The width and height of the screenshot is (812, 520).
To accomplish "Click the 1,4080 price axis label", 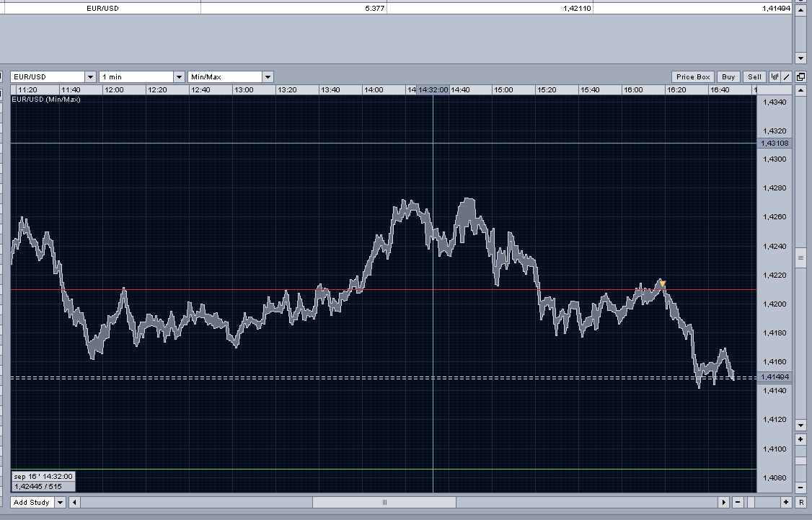I will [x=775, y=477].
